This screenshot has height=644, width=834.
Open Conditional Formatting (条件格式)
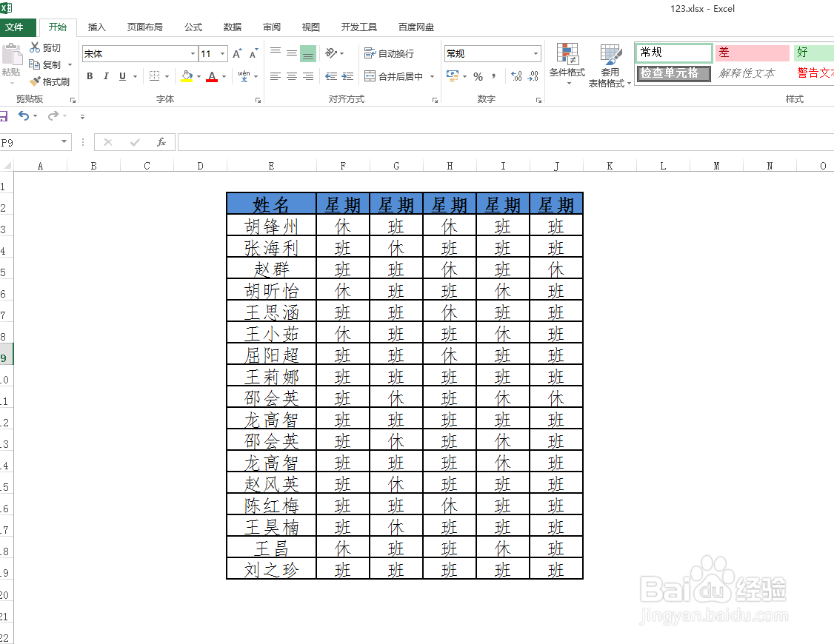tap(567, 64)
